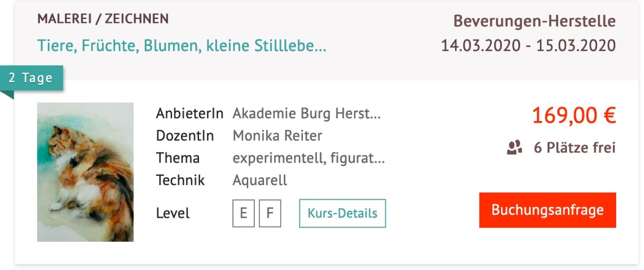Click the provider name Akademie Burg Herst…
Image resolution: width=644 pixels, height=270 pixels.
coord(306,114)
